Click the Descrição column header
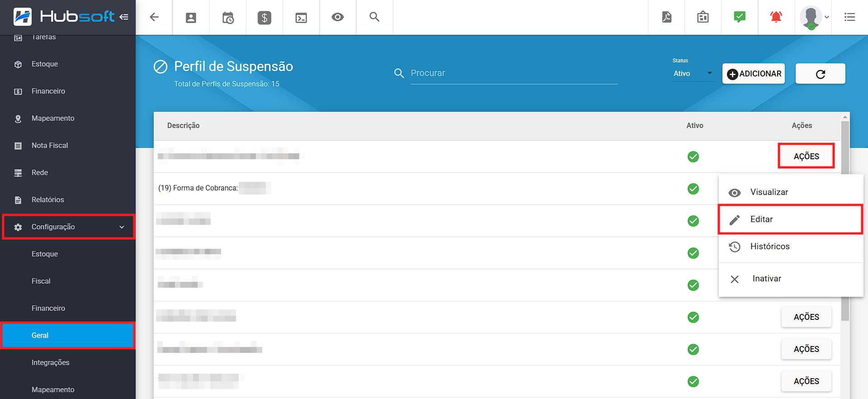The width and height of the screenshot is (868, 399). tap(183, 125)
